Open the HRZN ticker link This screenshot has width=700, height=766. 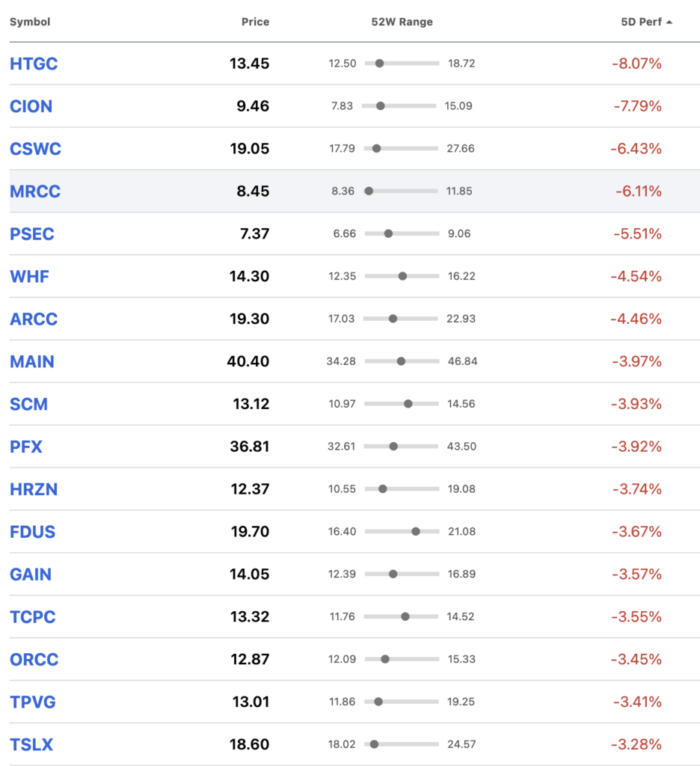click(34, 489)
